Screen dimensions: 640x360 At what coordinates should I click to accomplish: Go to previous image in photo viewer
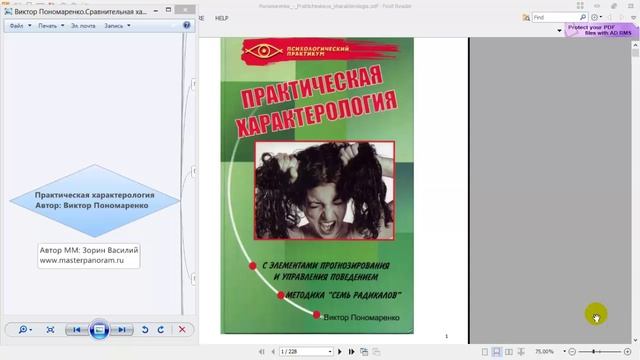click(76, 330)
